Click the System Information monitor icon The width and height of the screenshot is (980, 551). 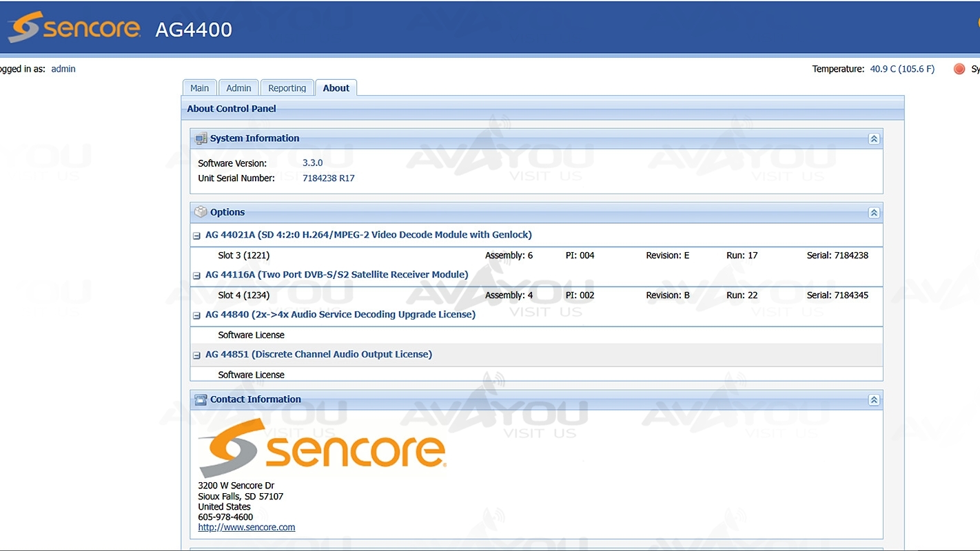click(201, 138)
